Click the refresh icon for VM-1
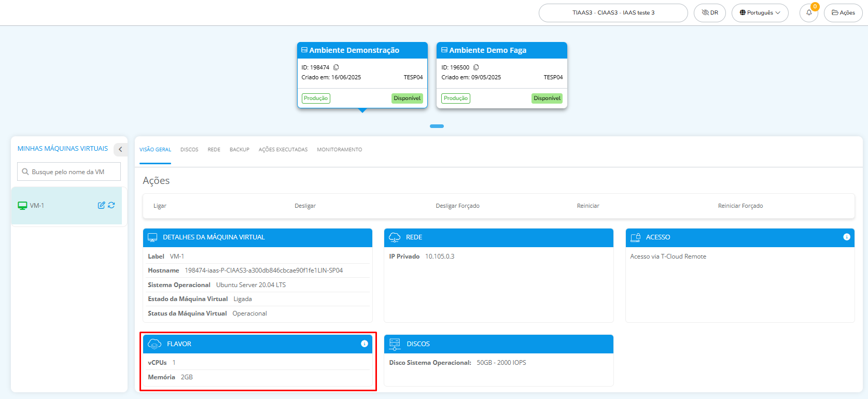 [x=111, y=205]
